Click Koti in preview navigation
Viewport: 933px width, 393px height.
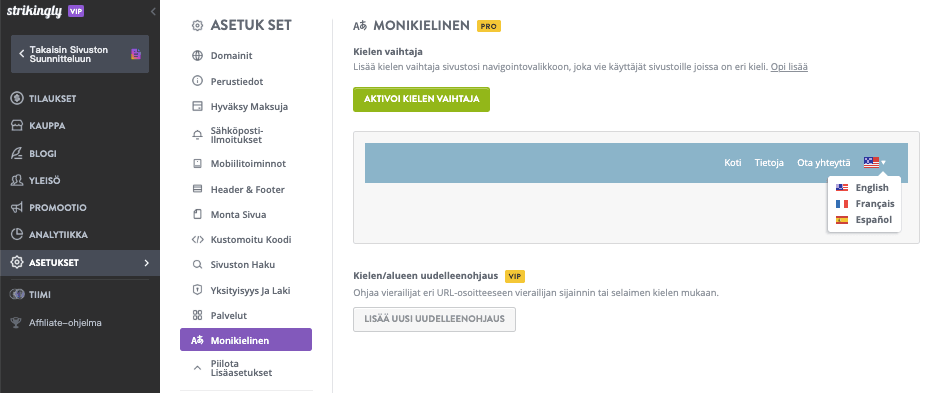point(732,163)
